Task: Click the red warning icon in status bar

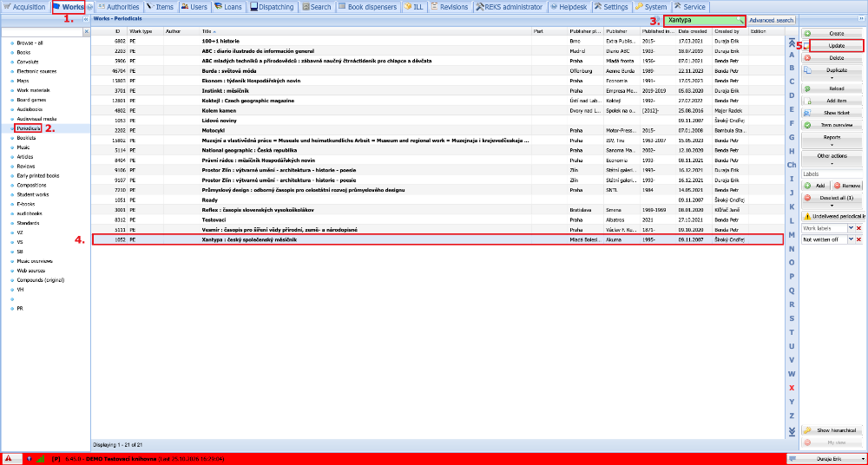Action: tap(9, 459)
